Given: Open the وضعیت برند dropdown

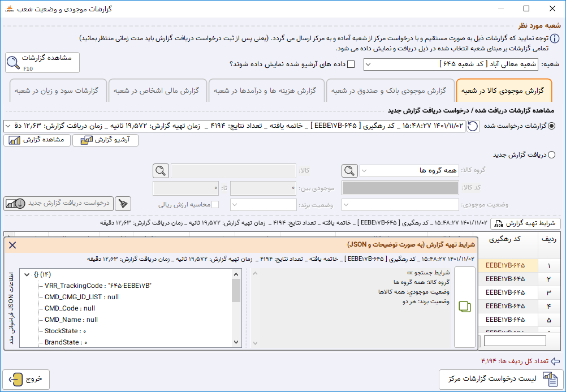Looking at the screenshot, I should pyautogui.click(x=263, y=205).
